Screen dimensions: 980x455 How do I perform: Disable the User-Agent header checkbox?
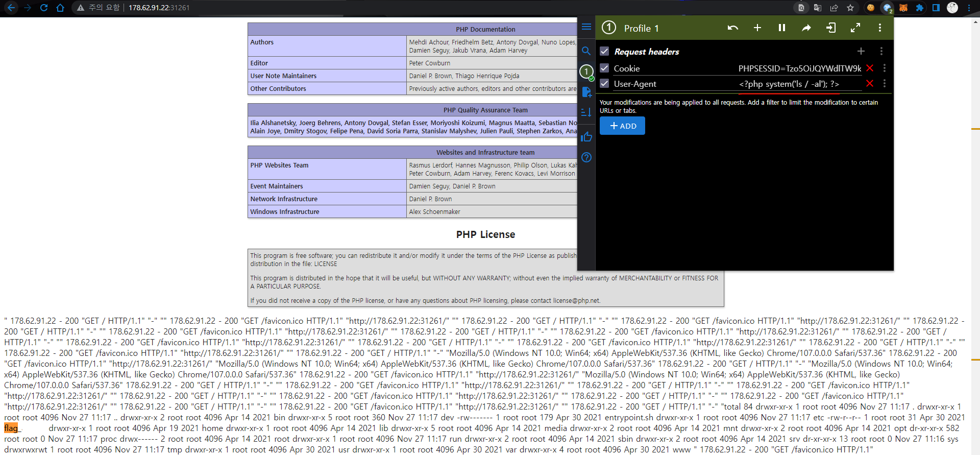tap(604, 83)
